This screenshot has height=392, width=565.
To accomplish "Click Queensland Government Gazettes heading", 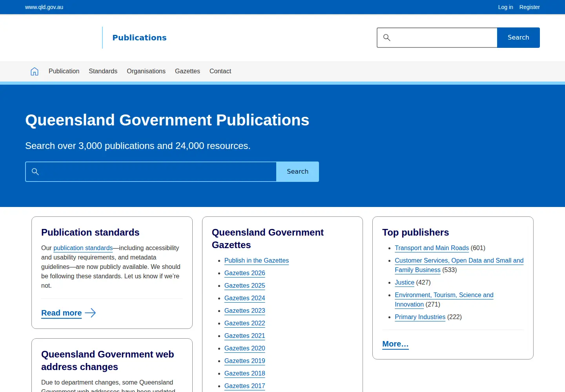I will (268, 239).
